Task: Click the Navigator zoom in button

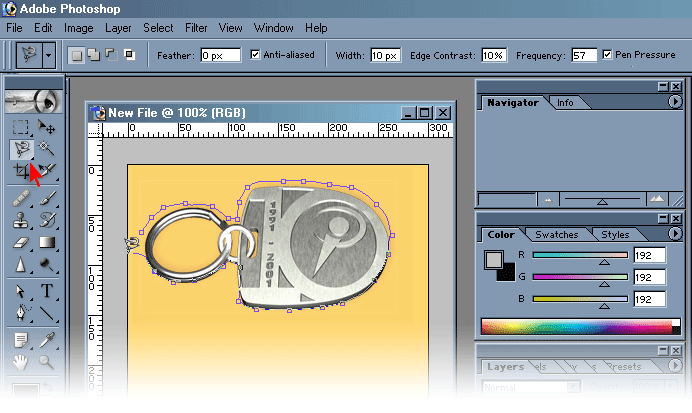Action: click(x=657, y=199)
